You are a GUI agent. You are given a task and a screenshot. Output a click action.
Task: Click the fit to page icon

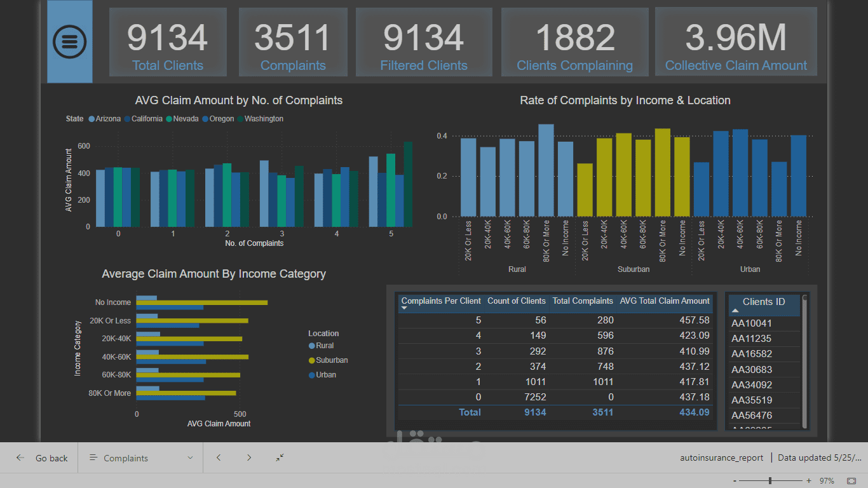pos(851,481)
